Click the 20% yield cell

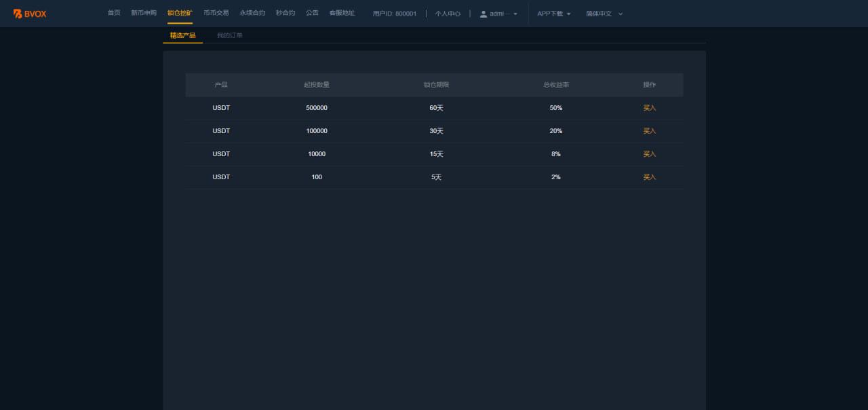(x=556, y=131)
